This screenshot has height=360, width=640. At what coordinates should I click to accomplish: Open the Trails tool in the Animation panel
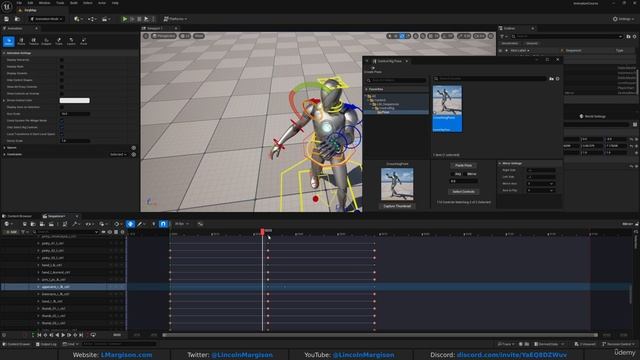[59, 41]
